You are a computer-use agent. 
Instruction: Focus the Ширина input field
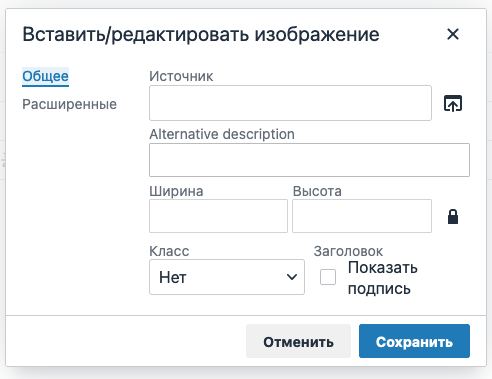tap(218, 216)
